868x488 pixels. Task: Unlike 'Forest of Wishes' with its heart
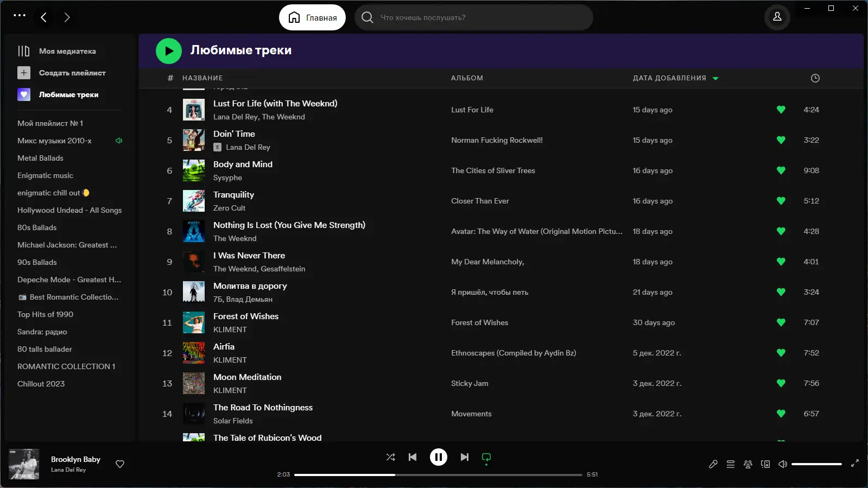(781, 322)
